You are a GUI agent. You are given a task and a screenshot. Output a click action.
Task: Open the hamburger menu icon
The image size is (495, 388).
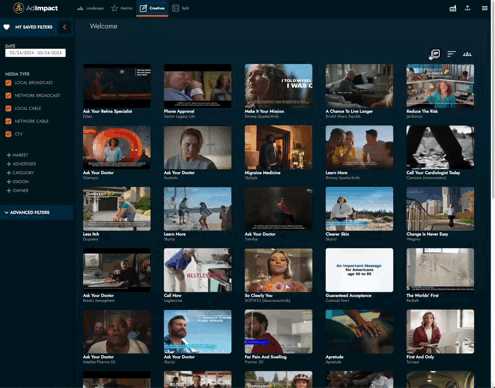pyautogui.click(x=485, y=8)
